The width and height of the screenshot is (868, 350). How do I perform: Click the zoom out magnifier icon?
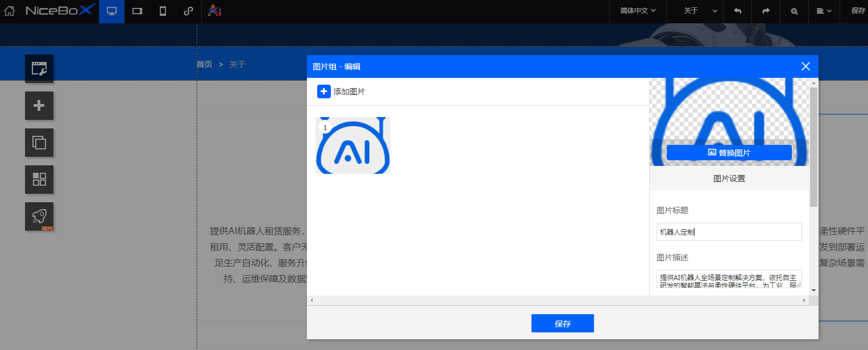(x=794, y=11)
